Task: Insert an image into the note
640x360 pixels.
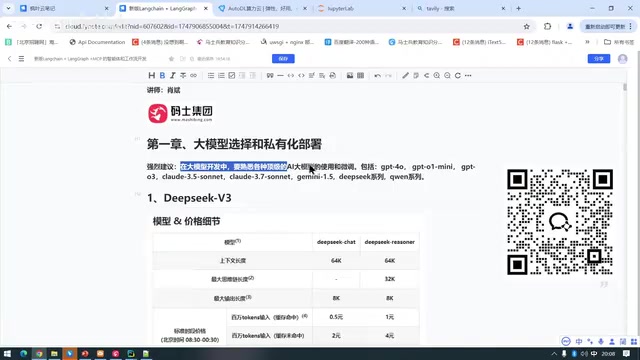Action: (x=350, y=76)
